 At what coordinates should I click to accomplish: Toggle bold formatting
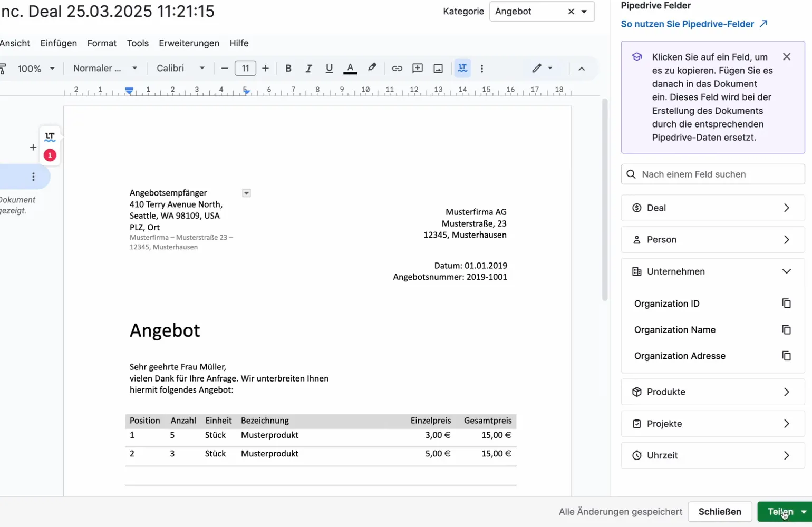point(288,69)
